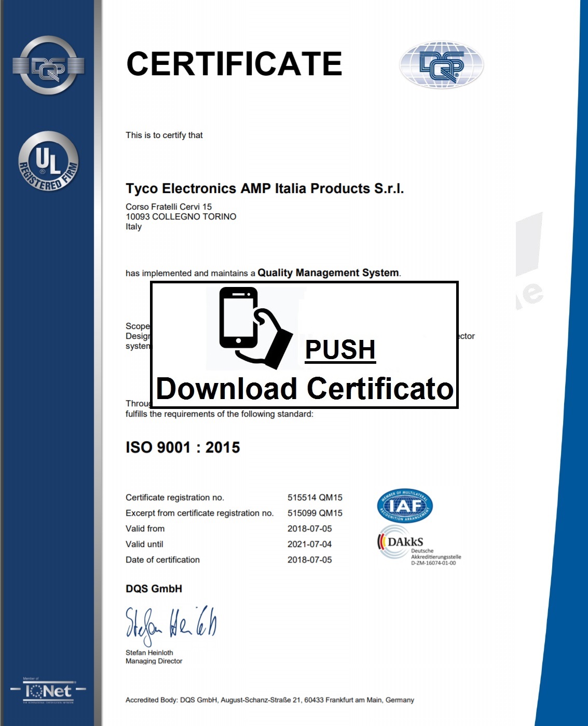
Task: Select the bold "Quality Management System" text
Action: coord(329,272)
